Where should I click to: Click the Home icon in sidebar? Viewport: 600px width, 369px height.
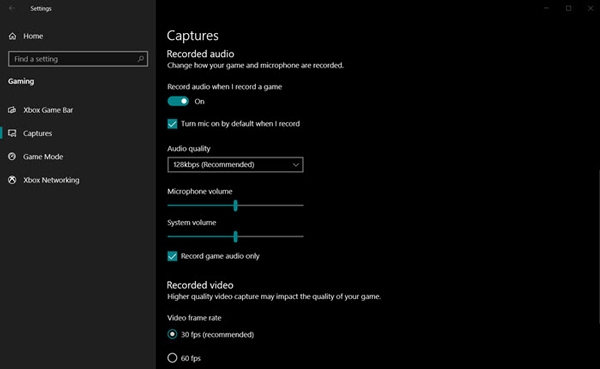tap(12, 36)
